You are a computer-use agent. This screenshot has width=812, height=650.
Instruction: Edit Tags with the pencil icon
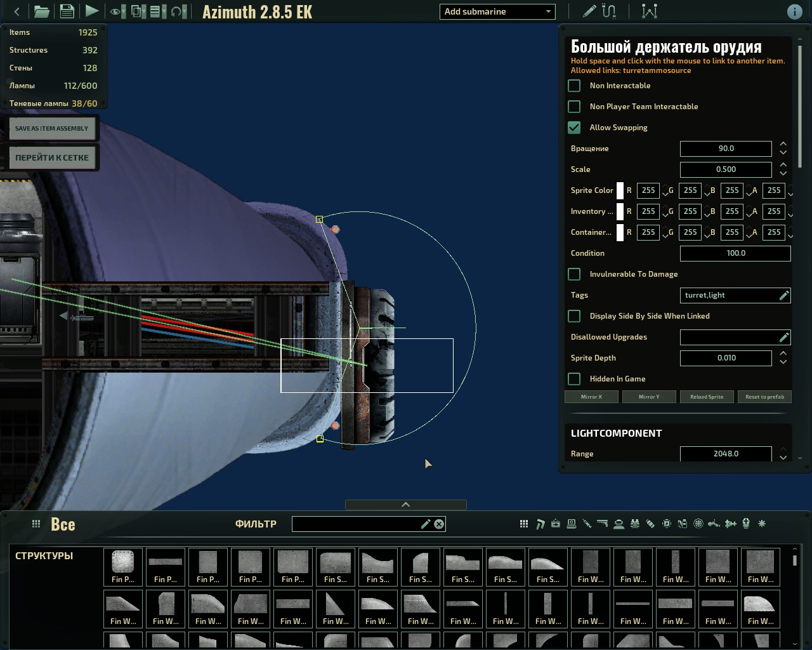784,295
